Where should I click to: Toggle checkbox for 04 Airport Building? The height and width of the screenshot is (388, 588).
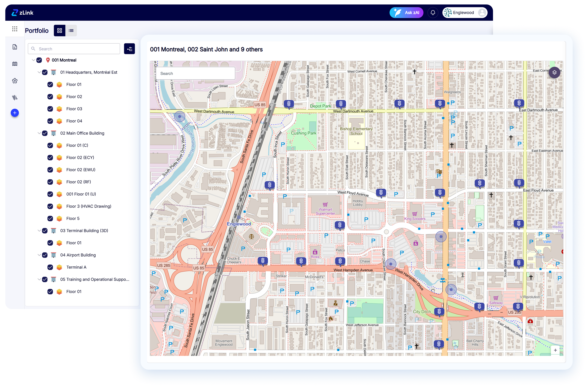(x=45, y=255)
